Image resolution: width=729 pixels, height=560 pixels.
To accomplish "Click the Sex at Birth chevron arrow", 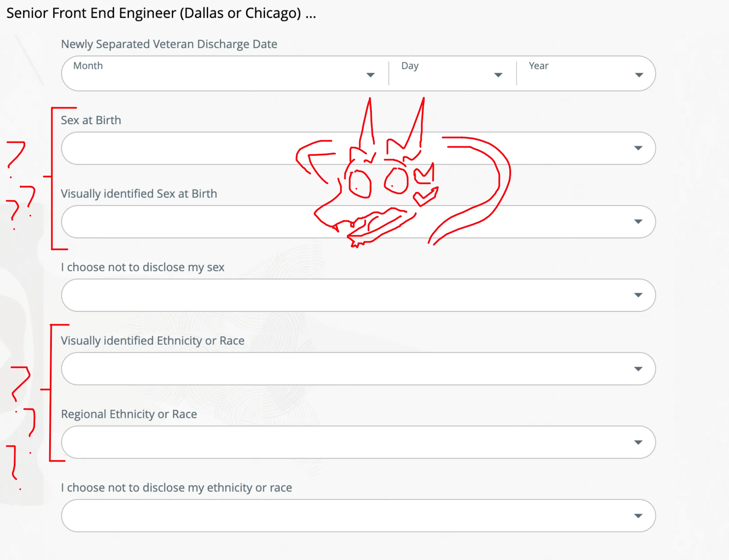I will pos(639,148).
